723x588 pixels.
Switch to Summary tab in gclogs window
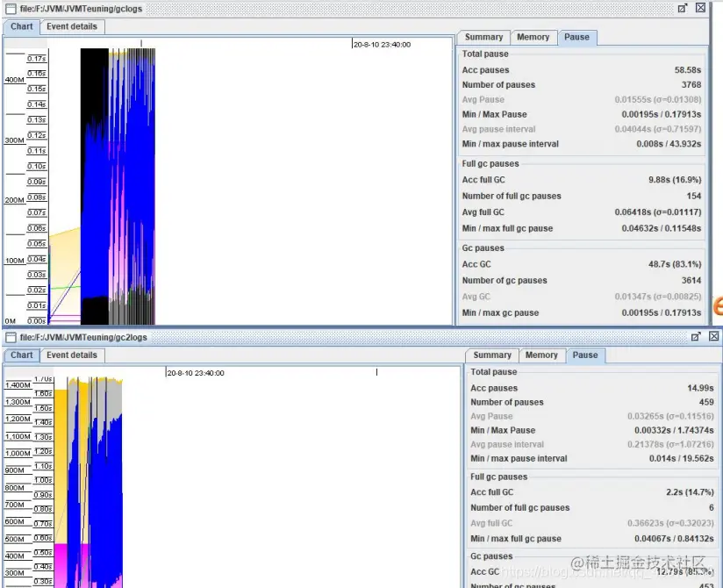pos(483,37)
